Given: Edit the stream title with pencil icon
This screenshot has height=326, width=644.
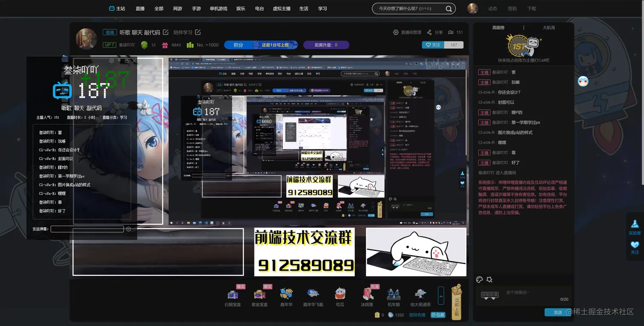Looking at the screenshot, I should coord(166,32).
